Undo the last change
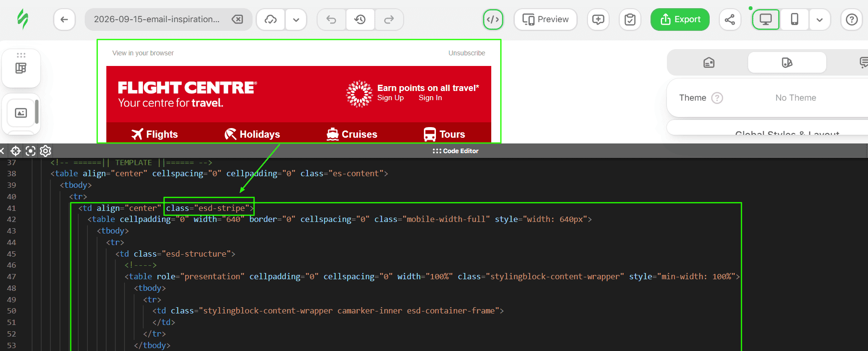The width and height of the screenshot is (868, 351). tap(332, 19)
